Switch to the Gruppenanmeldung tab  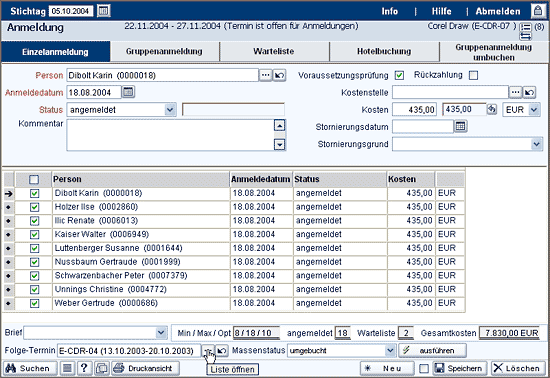164,52
